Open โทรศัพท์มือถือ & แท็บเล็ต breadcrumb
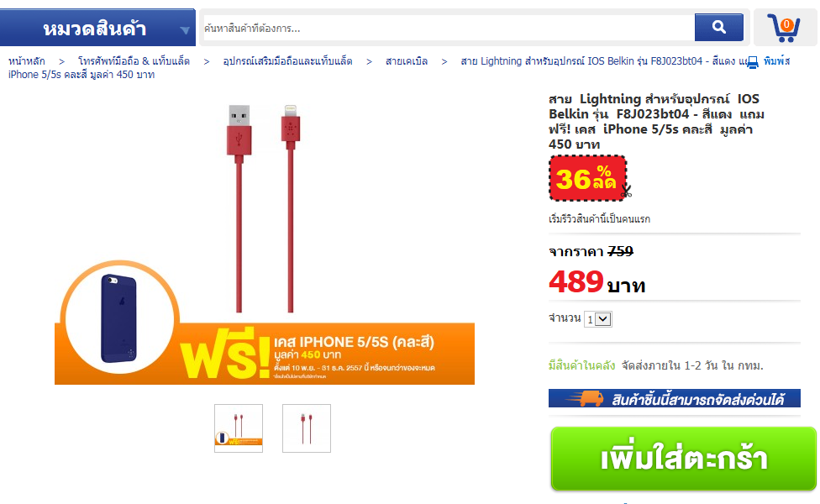Viewport: 820px width, 504px height. click(134, 61)
